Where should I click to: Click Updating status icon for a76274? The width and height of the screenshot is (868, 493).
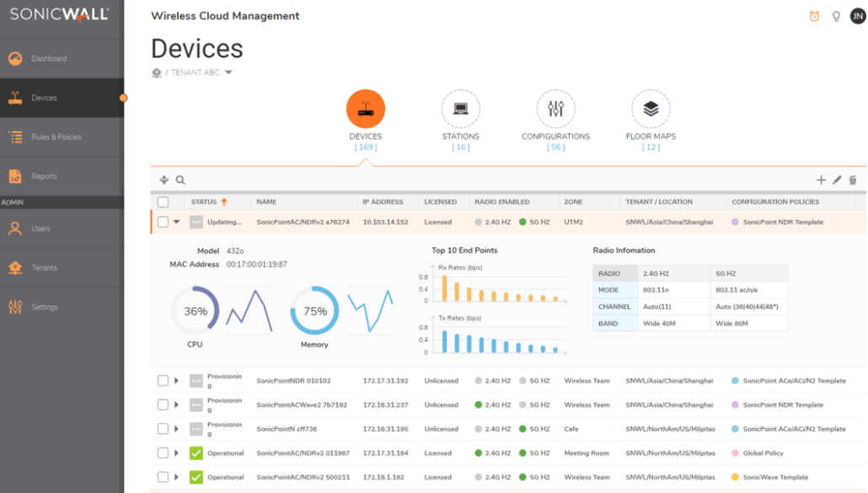tap(196, 222)
